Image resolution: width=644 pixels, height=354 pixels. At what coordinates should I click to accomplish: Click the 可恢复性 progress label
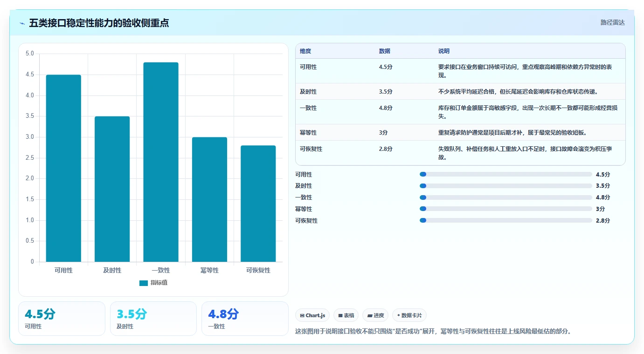point(306,221)
